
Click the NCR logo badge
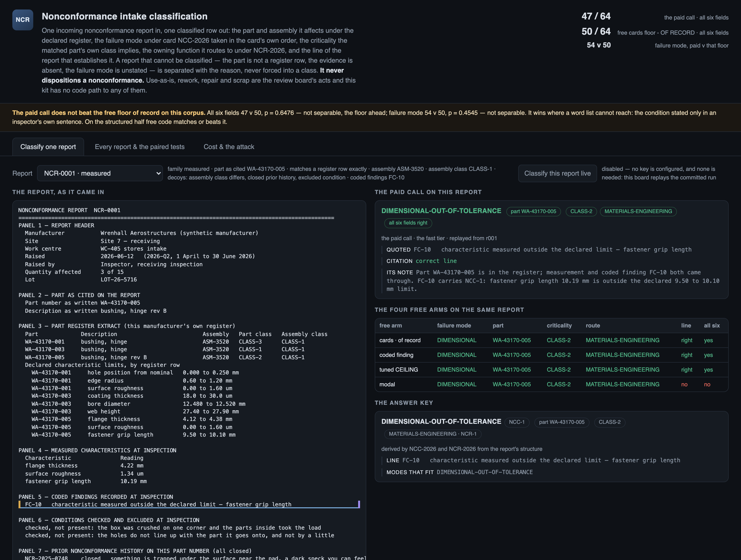pos(23,20)
